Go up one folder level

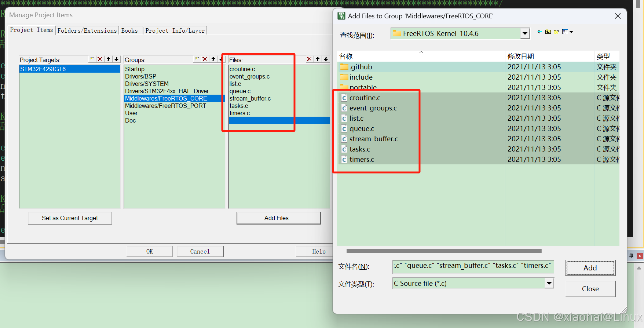coord(548,32)
